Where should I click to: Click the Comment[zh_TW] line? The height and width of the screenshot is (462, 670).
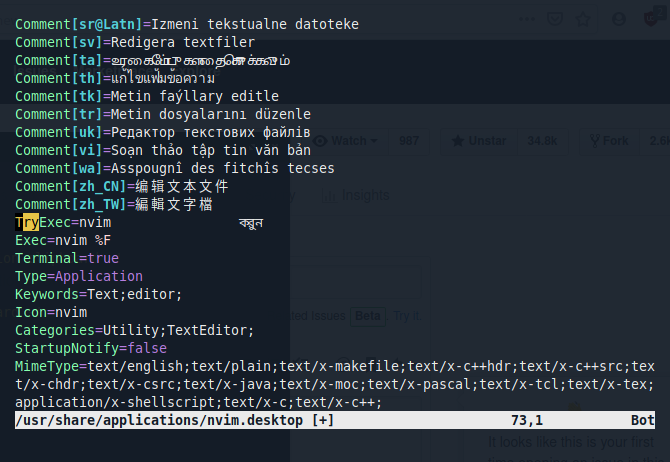tap(114, 204)
